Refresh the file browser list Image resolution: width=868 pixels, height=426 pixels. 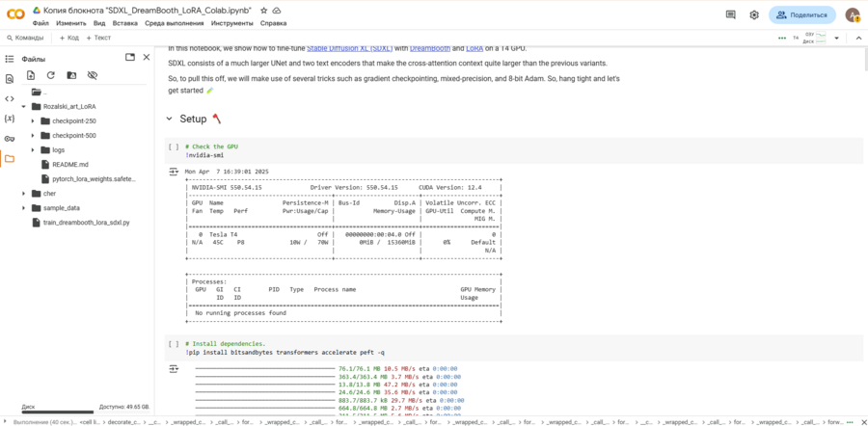coord(50,75)
